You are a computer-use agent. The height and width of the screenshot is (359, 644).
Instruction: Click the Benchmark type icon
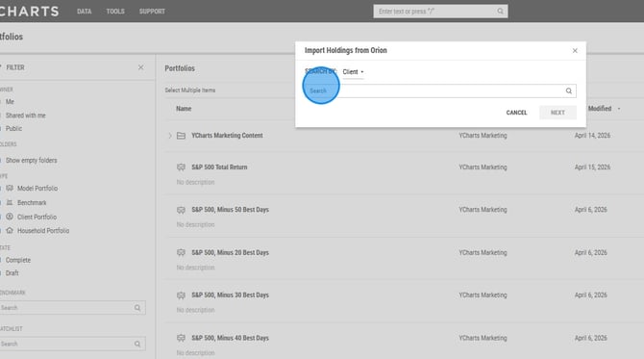tap(10, 202)
